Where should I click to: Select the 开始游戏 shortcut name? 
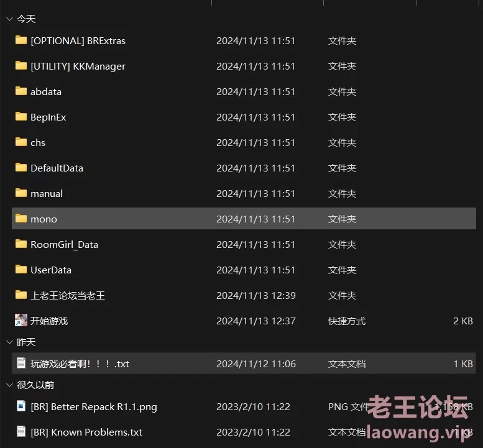point(49,321)
